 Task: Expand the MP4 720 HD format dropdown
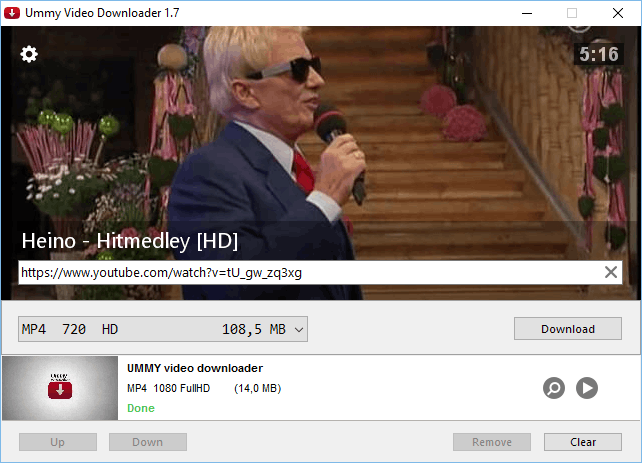[163, 329]
